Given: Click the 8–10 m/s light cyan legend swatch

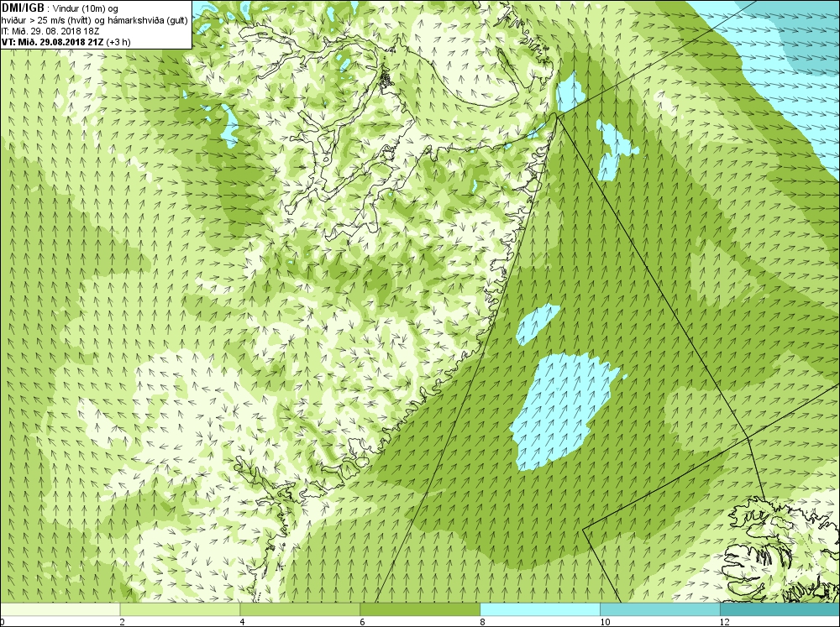Looking at the screenshot, I should point(540,609).
